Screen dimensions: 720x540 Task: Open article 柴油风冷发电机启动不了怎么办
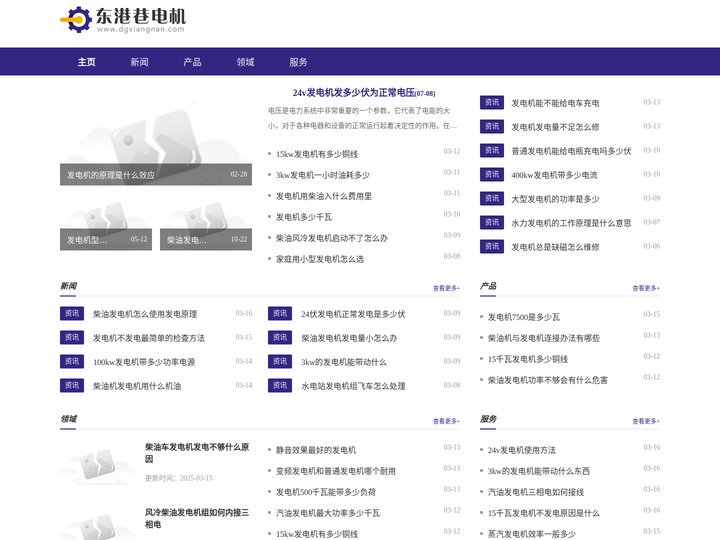[x=332, y=238]
